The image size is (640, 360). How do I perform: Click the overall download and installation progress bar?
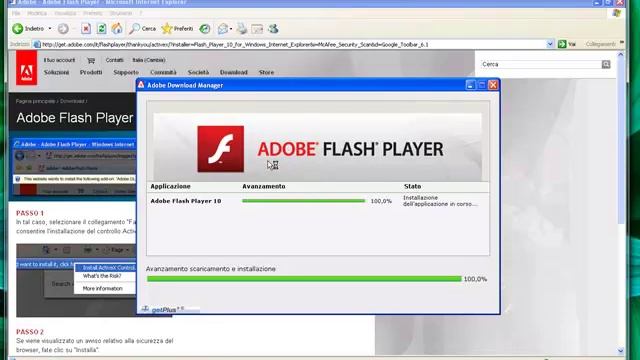[x=304, y=279]
